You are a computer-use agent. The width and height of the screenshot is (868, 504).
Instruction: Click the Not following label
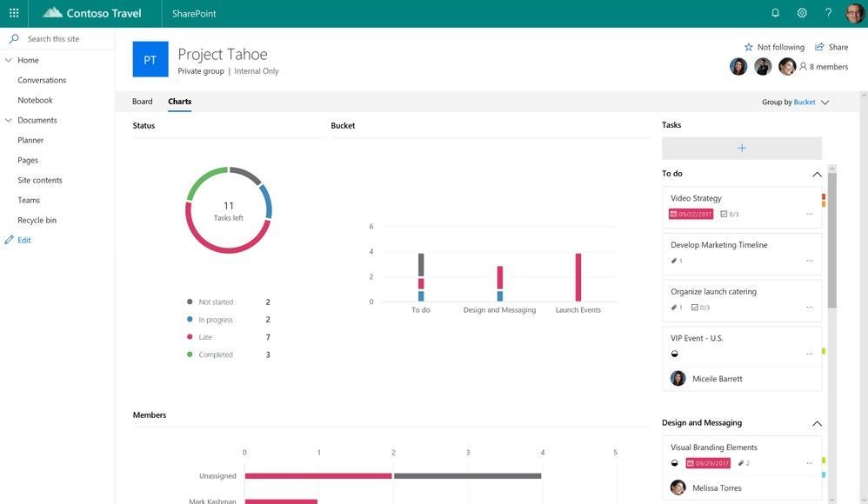pyautogui.click(x=780, y=47)
